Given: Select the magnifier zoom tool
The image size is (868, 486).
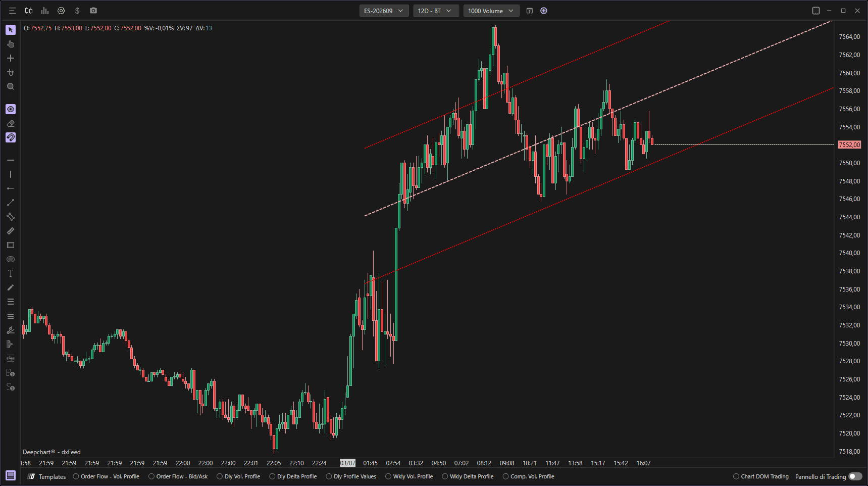Looking at the screenshot, I should point(11,86).
